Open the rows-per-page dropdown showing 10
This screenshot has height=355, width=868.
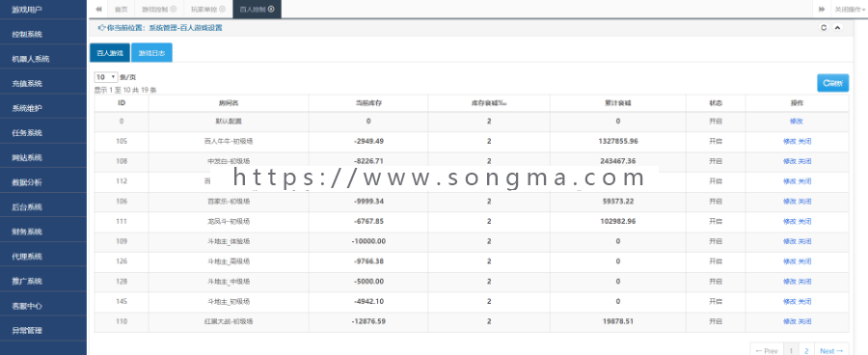coord(106,77)
